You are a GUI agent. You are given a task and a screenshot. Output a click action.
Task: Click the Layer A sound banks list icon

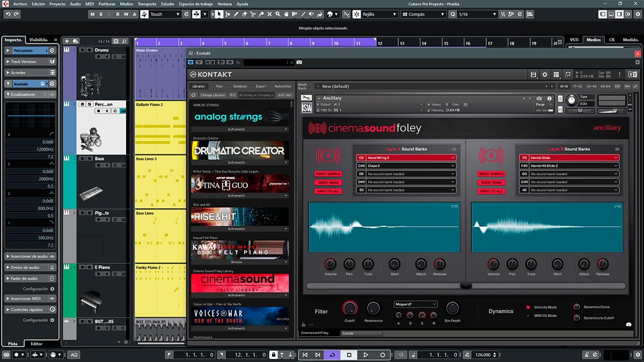point(454,149)
